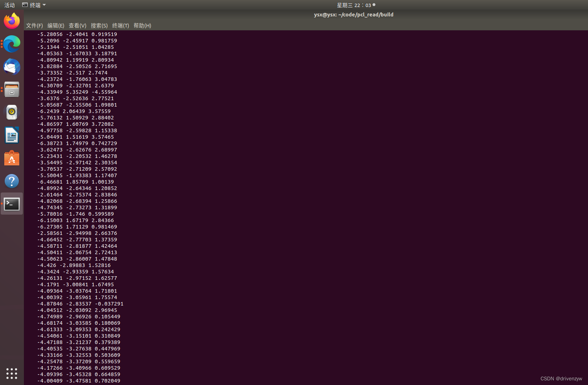Open the Help application
The image size is (588, 385).
click(12, 181)
